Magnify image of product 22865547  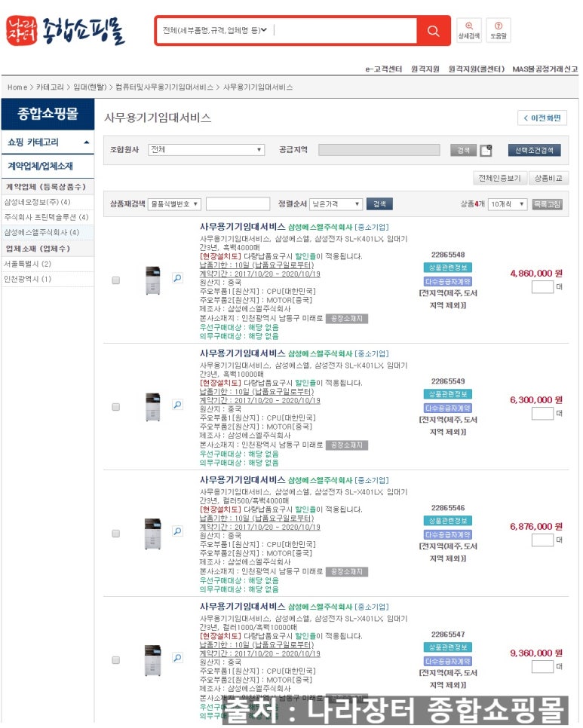click(177, 658)
